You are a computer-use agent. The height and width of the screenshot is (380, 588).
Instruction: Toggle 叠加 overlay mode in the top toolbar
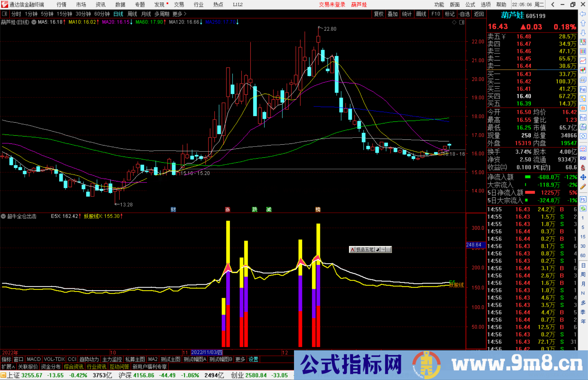click(393, 14)
